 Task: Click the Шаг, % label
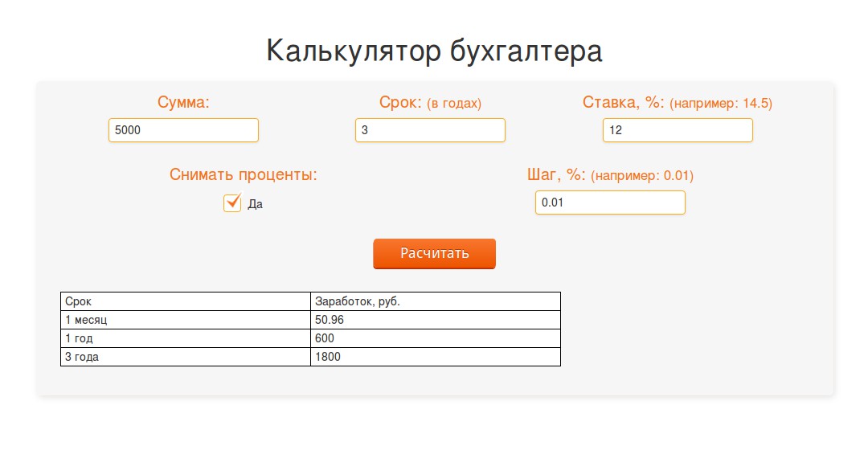click(x=556, y=174)
